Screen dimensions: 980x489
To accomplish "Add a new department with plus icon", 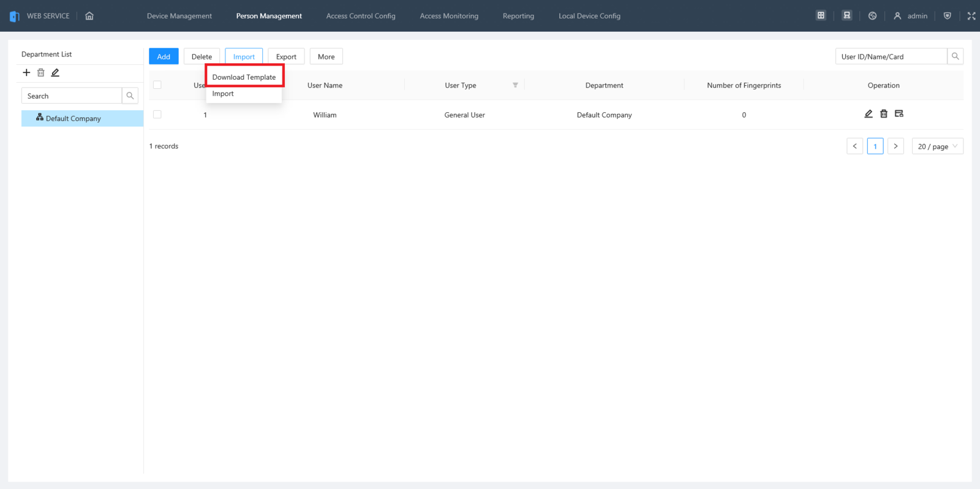I will (26, 72).
